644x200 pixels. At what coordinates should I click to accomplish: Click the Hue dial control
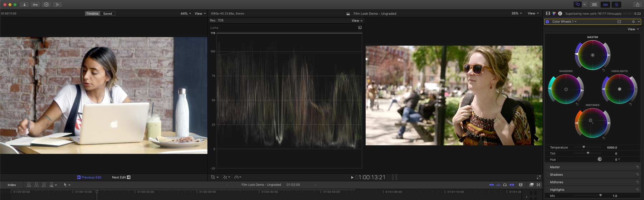click(x=600, y=159)
